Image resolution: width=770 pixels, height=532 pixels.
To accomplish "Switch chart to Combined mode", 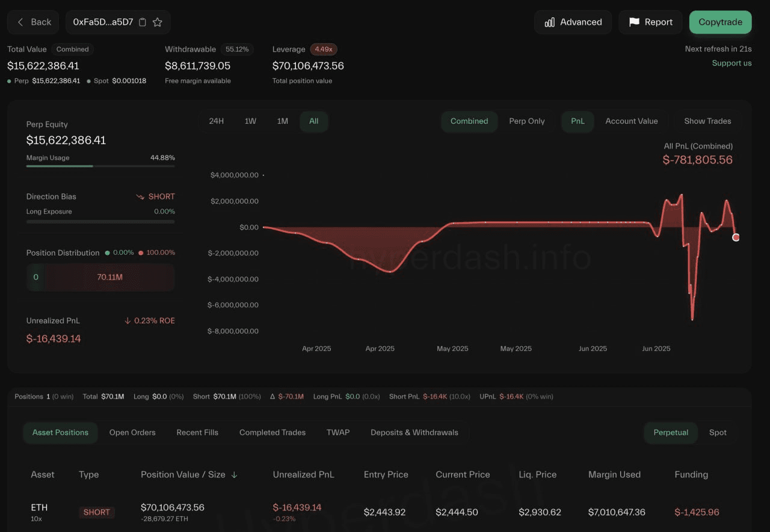I will coord(469,121).
